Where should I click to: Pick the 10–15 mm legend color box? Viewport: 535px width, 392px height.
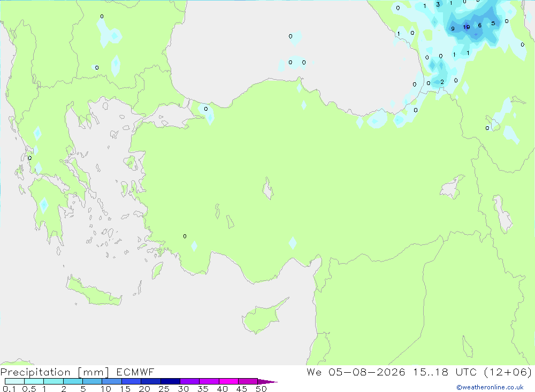click(112, 381)
